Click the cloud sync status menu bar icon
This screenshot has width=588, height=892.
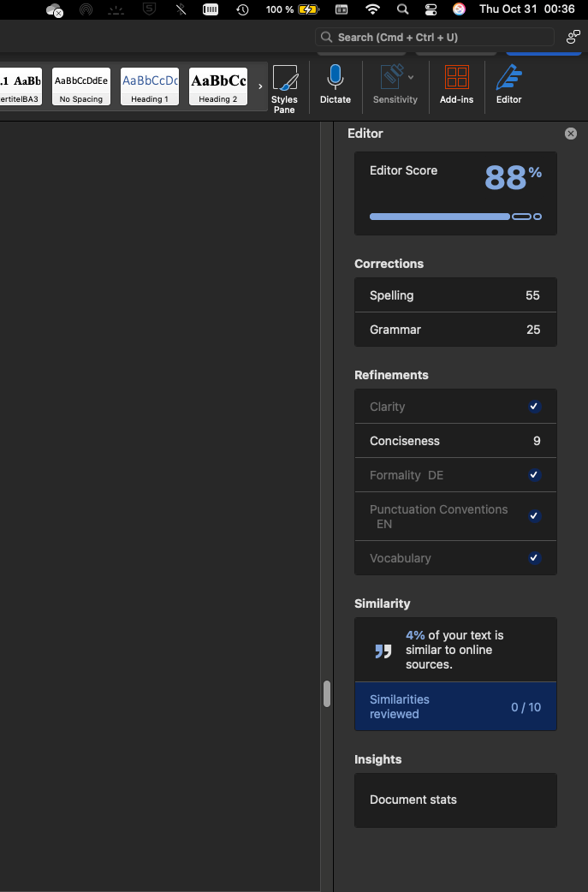[x=55, y=9]
